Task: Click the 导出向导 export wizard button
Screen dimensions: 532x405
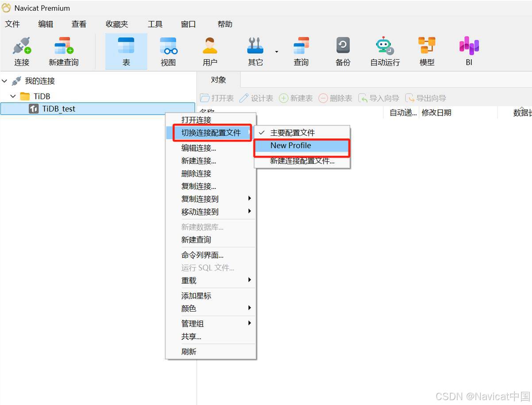Action: click(x=425, y=98)
